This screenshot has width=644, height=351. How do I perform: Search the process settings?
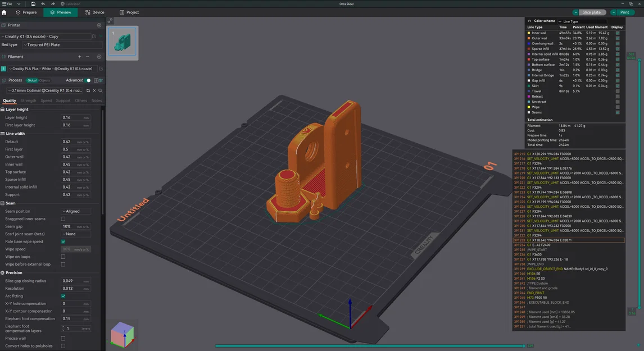100,90
